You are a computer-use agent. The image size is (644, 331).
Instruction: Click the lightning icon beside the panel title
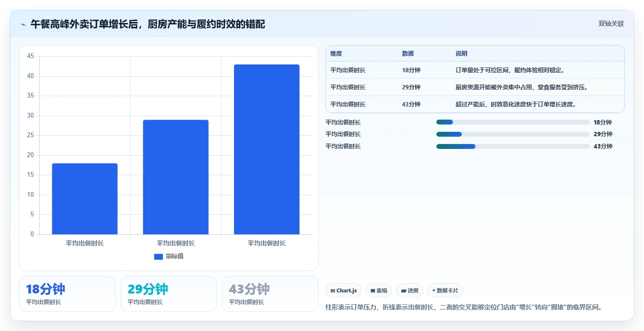[23, 24]
